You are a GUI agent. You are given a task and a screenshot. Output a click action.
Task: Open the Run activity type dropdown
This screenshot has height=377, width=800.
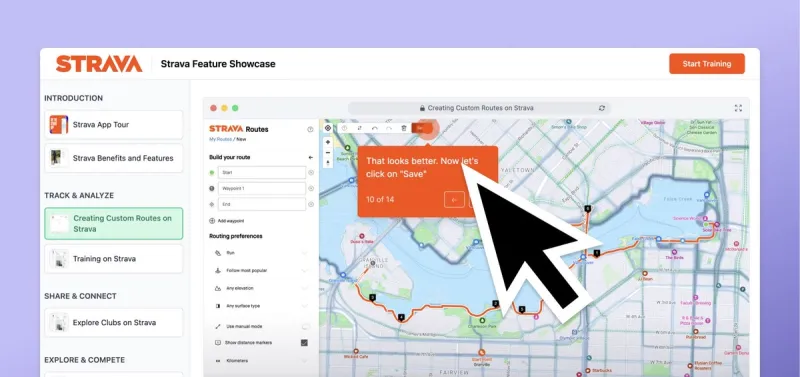coord(261,253)
